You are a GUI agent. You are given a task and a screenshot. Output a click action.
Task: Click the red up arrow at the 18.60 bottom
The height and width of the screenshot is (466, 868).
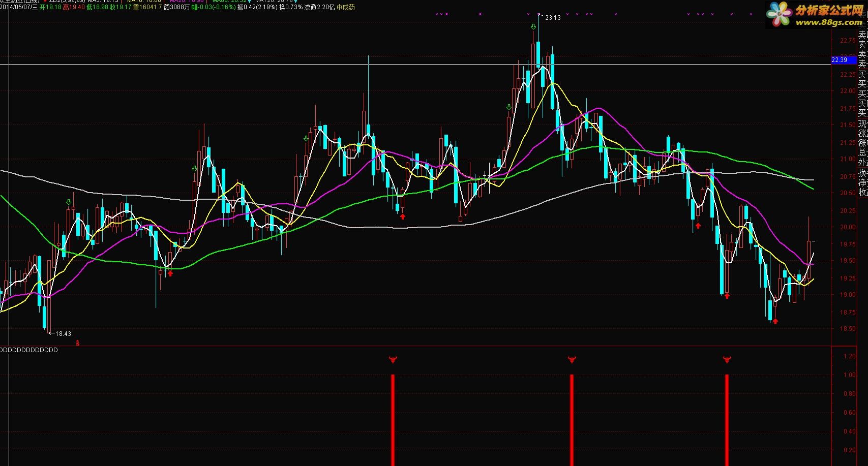coord(775,321)
